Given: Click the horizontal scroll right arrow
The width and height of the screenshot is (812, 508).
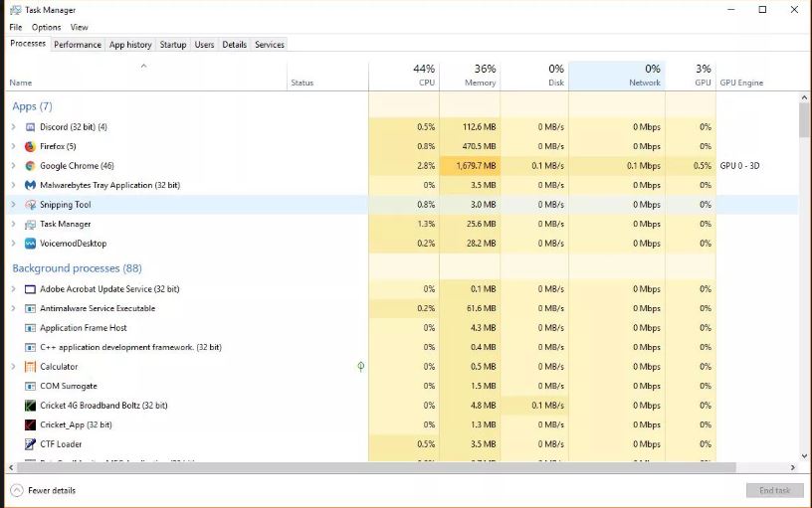Looking at the screenshot, I should coord(793,467).
